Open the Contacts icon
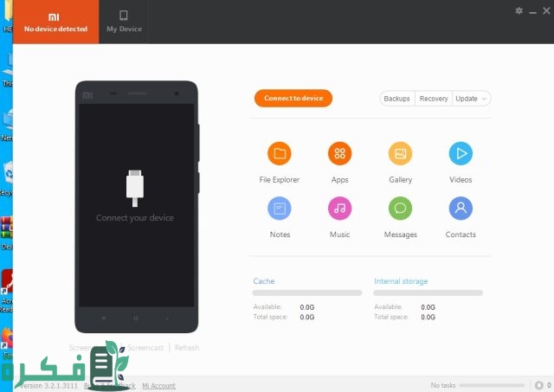The width and height of the screenshot is (554, 392). tap(461, 209)
